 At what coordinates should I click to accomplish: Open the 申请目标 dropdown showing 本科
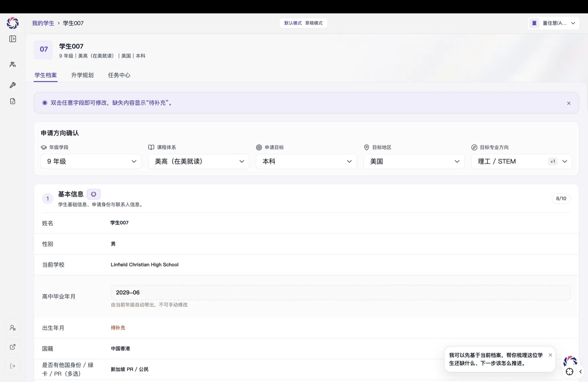[306, 161]
